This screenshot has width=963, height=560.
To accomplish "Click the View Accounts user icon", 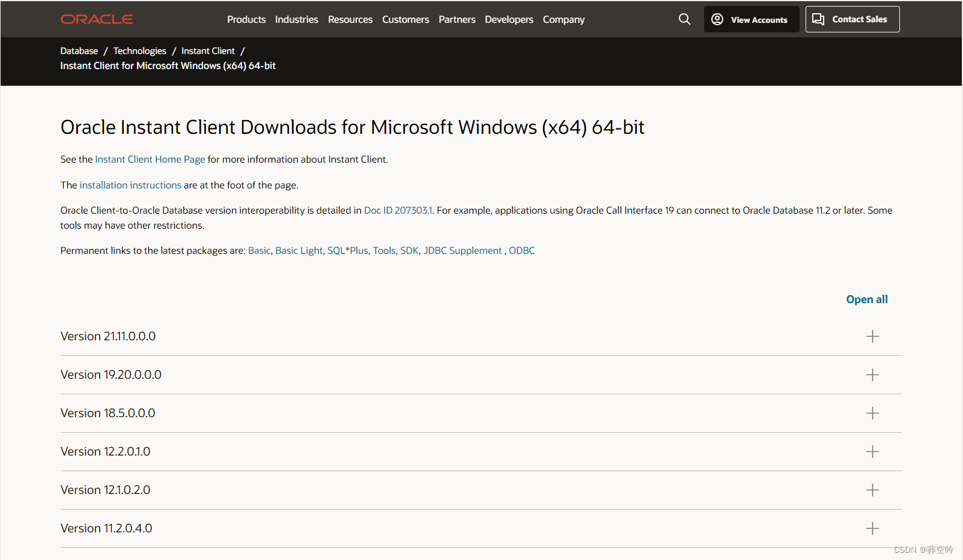I will click(x=717, y=19).
